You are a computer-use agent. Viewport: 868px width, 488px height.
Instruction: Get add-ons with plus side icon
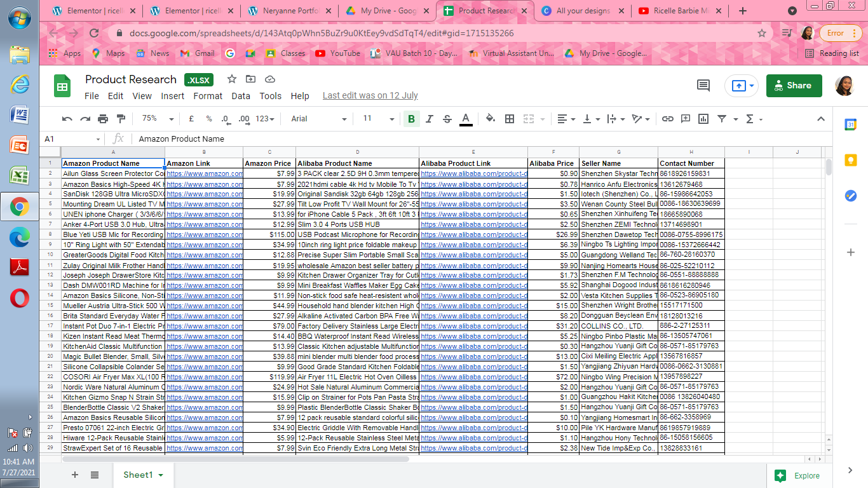tap(851, 252)
